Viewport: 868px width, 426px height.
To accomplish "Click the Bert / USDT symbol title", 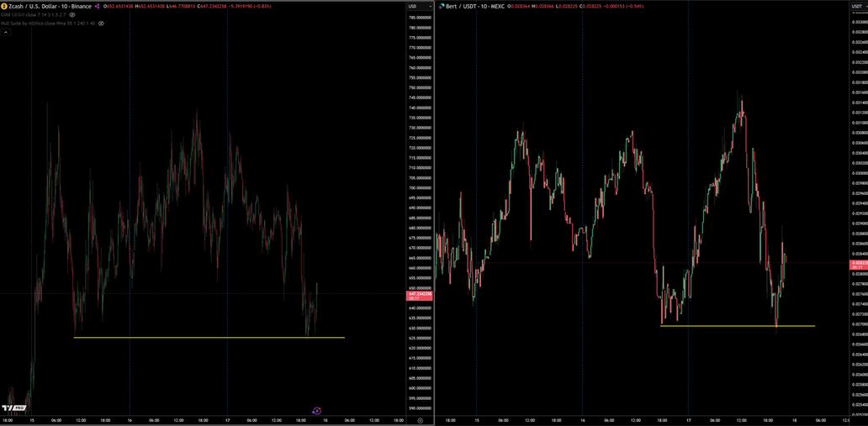I will pos(465,6).
